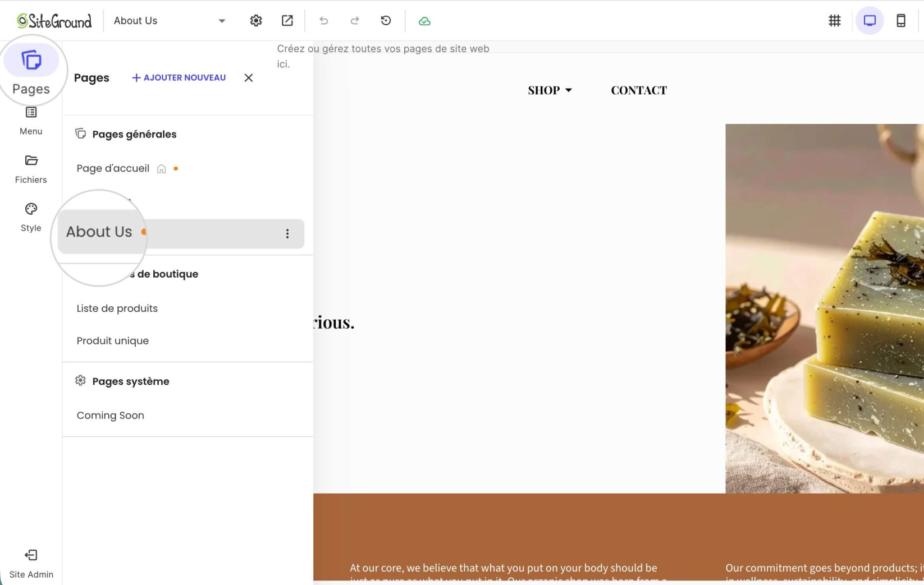Open the Menu section in the sidebar

point(31,120)
